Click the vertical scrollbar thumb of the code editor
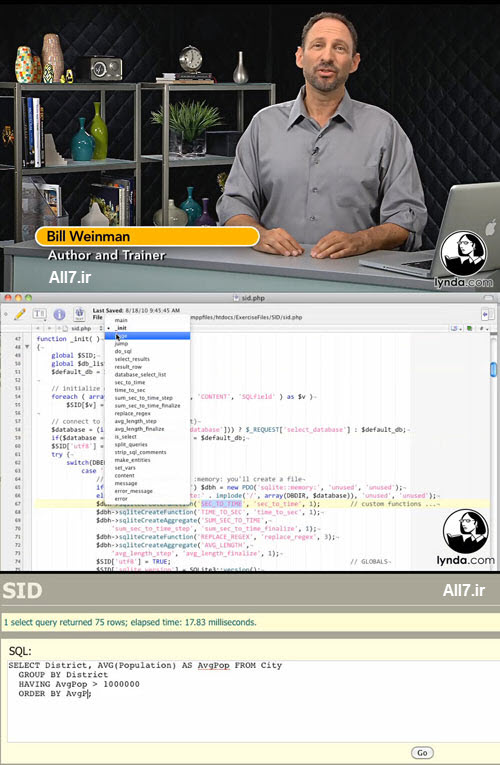Viewport: 500px width, 765px height. point(493,369)
